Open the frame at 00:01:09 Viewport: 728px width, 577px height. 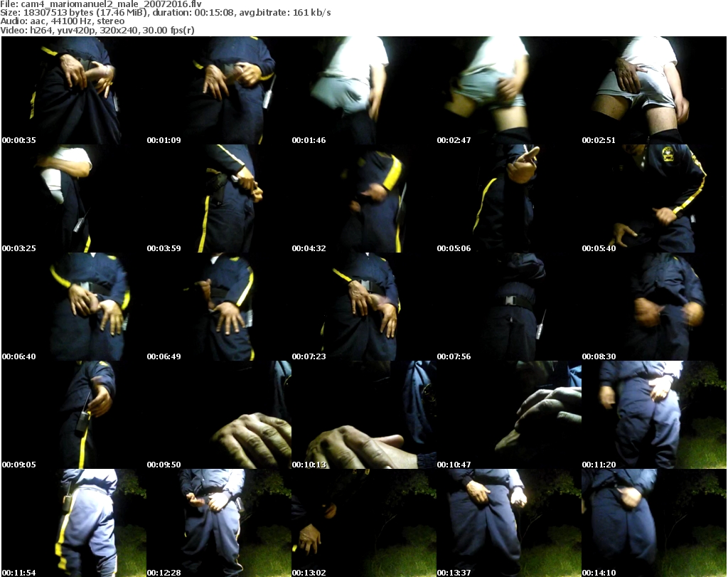[x=218, y=90]
